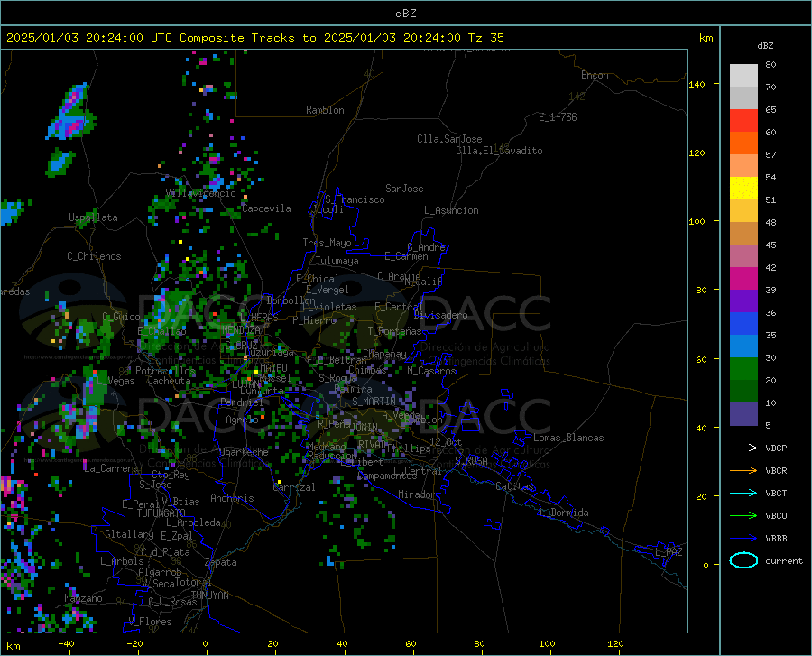This screenshot has width=812, height=656.
Task: Click the Encon label on map
Action: [x=595, y=75]
